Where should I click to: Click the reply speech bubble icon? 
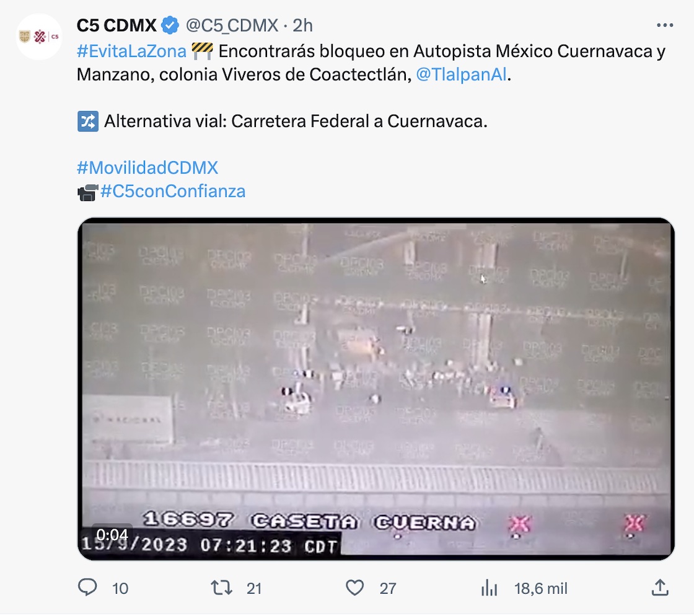point(87,587)
